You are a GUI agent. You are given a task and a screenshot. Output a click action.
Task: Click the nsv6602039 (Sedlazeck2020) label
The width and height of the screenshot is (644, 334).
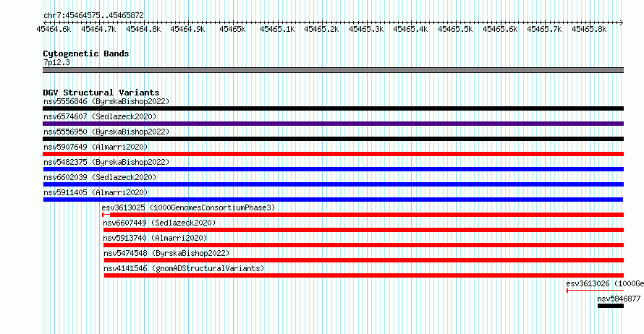100,177
